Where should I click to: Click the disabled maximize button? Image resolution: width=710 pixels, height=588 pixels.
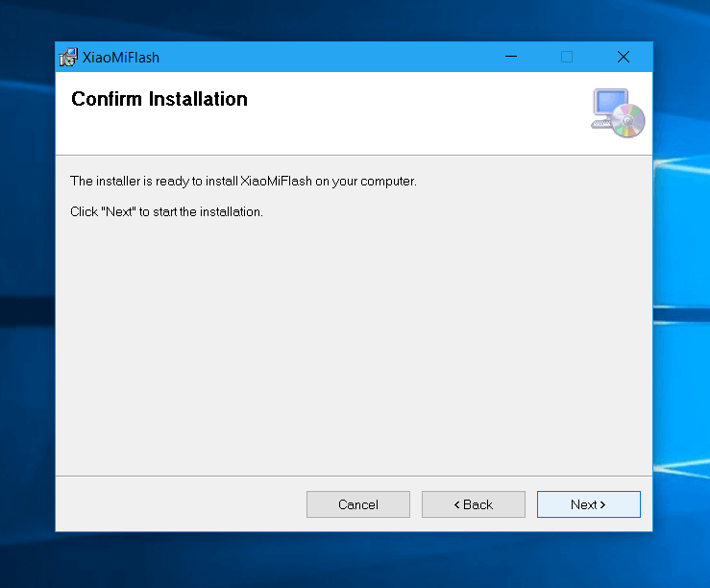point(567,57)
